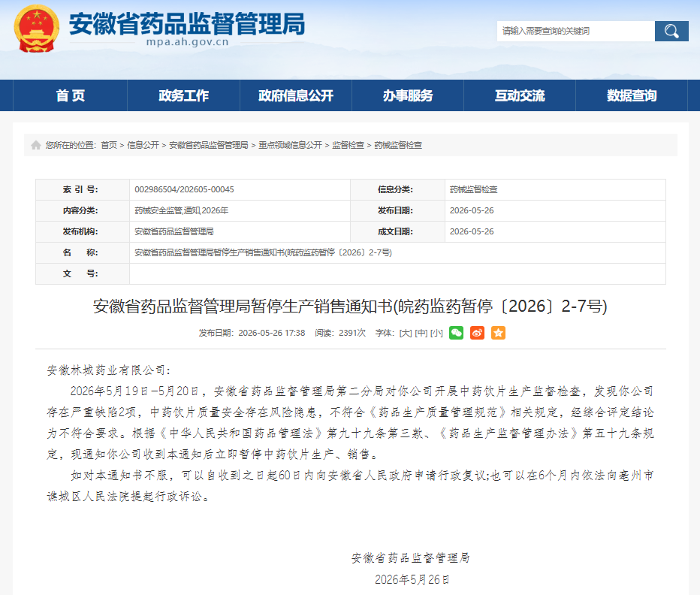
Task: Open the 政务工作 navigation tab
Action: tap(183, 95)
